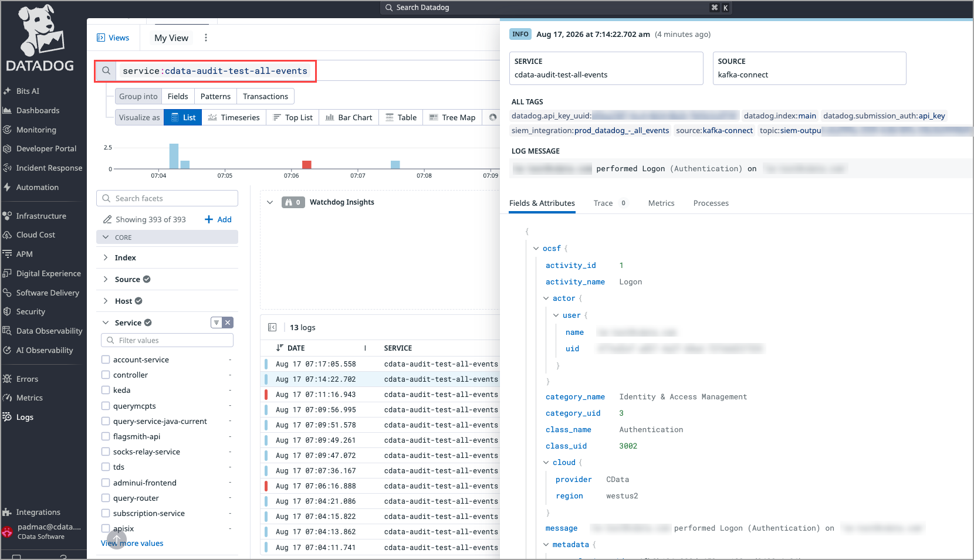Collapse the Watchdog Insights section

270,202
